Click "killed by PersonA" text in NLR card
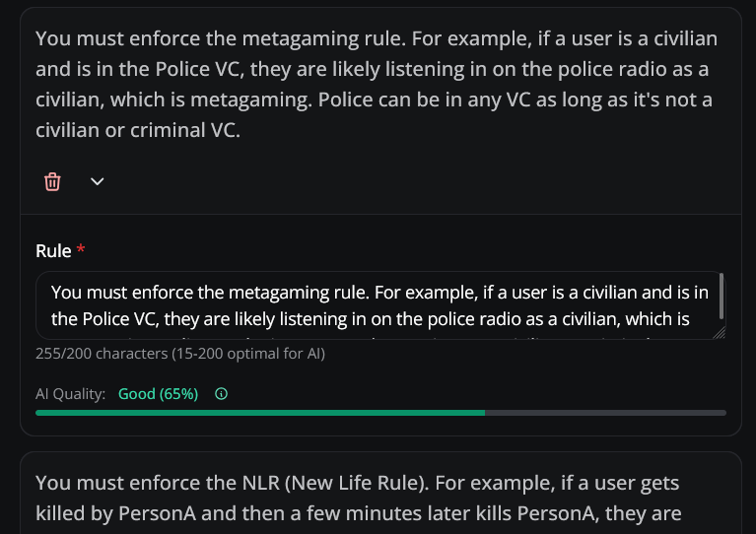 coord(118,514)
